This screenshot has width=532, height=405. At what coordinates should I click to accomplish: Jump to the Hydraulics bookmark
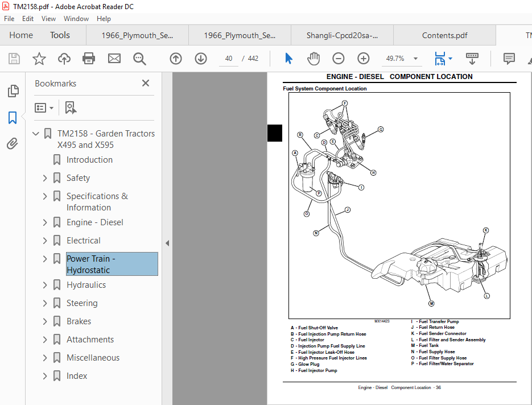point(86,286)
